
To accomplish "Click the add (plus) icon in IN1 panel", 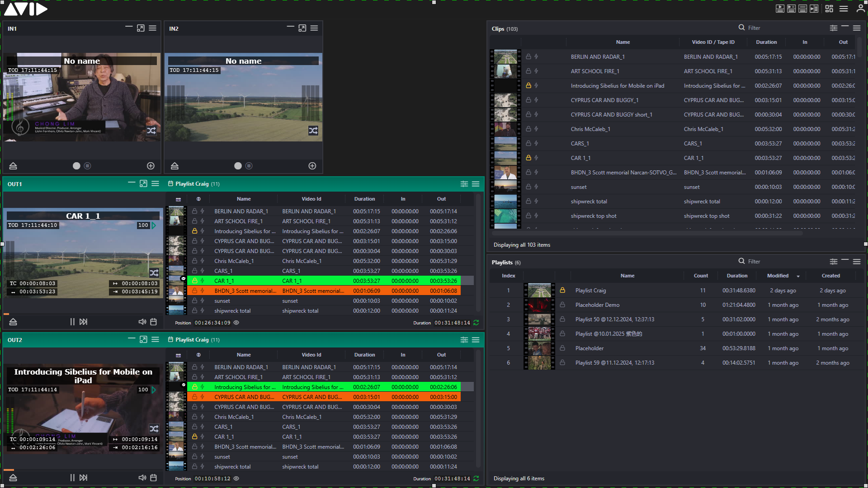I will coord(151,166).
